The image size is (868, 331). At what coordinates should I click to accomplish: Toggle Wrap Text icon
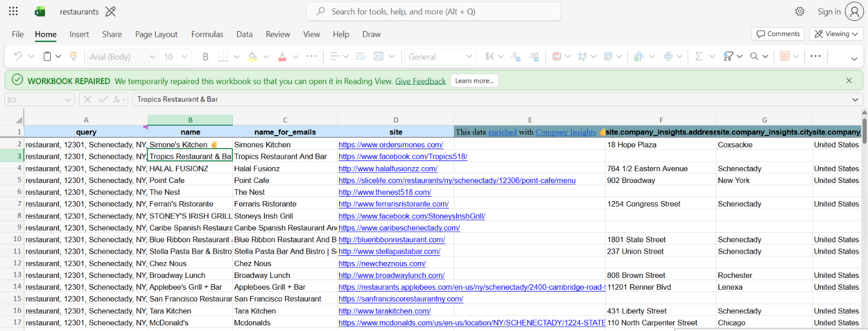click(361, 56)
